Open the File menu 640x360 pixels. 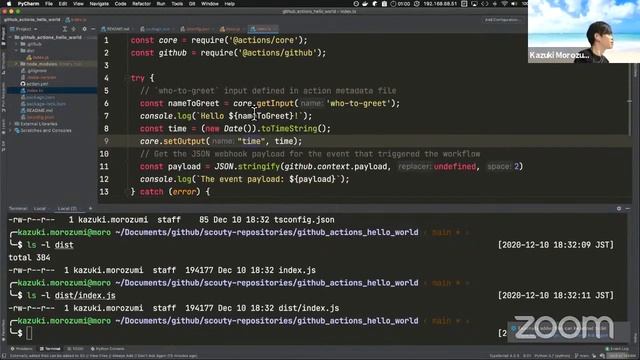pyautogui.click(x=49, y=4)
